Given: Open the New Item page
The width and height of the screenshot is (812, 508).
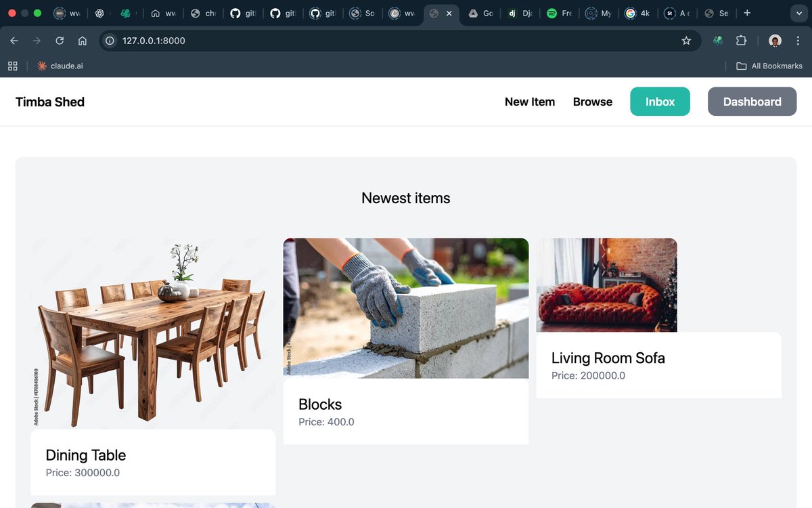Looking at the screenshot, I should pos(530,102).
